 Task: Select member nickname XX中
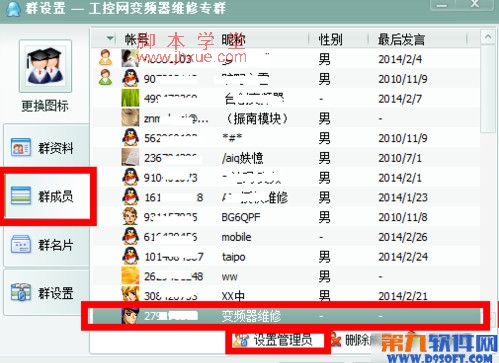[x=233, y=296]
